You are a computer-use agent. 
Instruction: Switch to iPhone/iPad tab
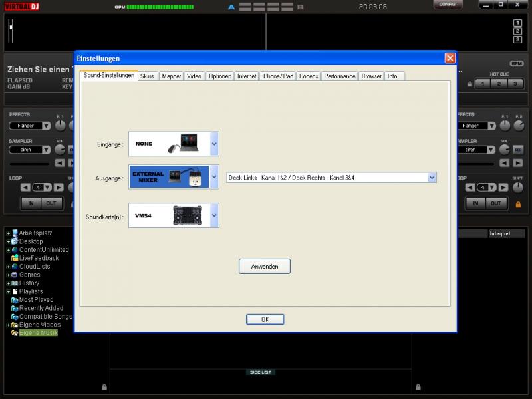point(277,76)
